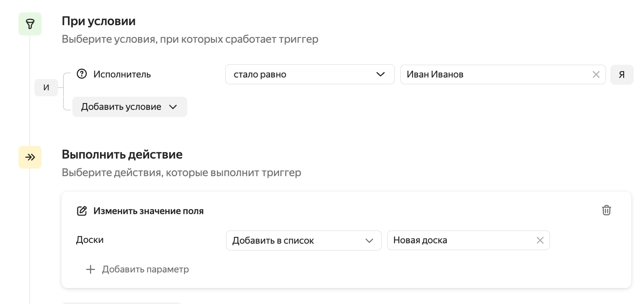Screen dimensions: 644x304
Task: Expand the Добавить условие menu
Action: (x=129, y=107)
